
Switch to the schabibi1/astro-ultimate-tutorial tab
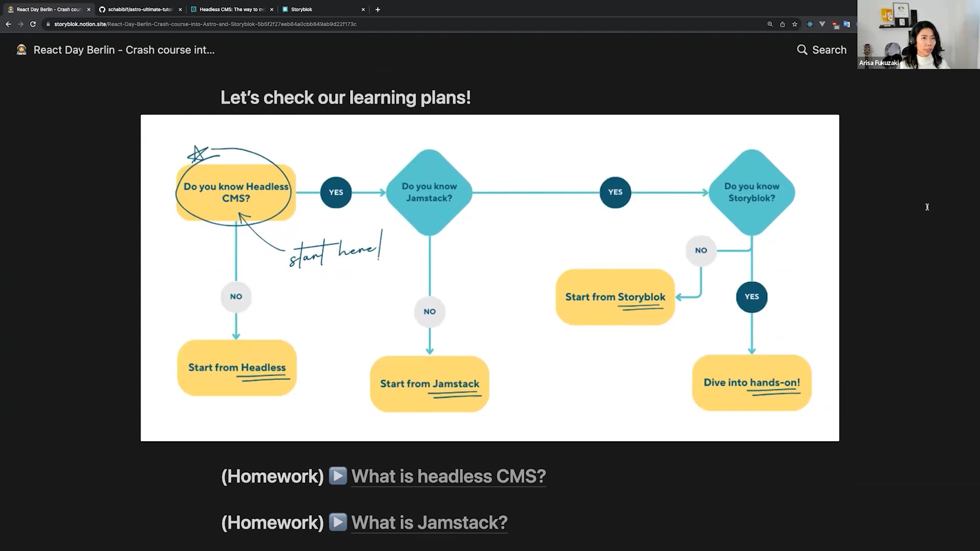coord(140,9)
